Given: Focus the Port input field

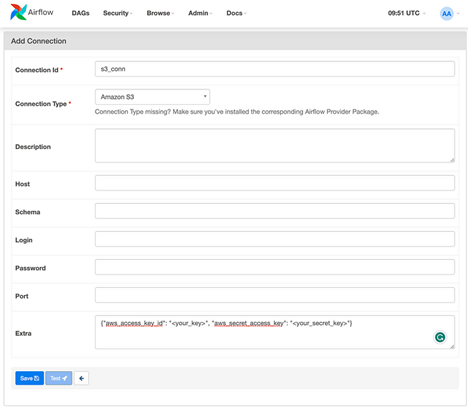Looking at the screenshot, I should tap(275, 295).
